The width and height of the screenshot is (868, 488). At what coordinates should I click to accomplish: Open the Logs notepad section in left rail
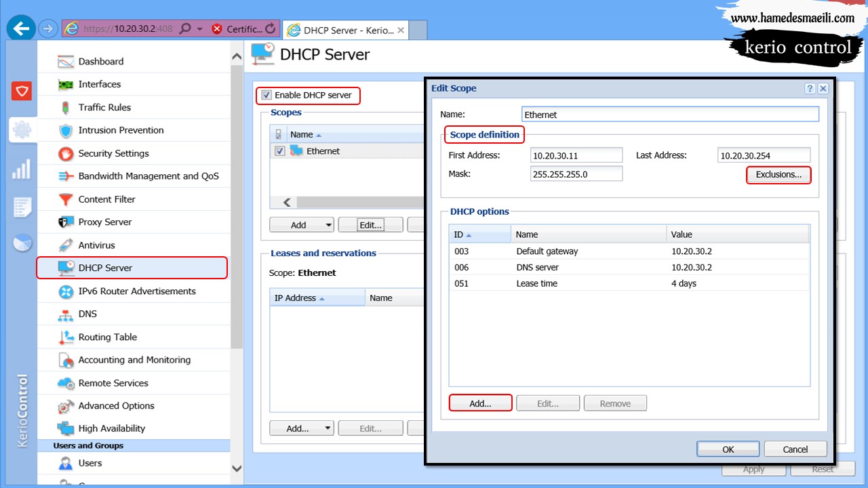22,207
